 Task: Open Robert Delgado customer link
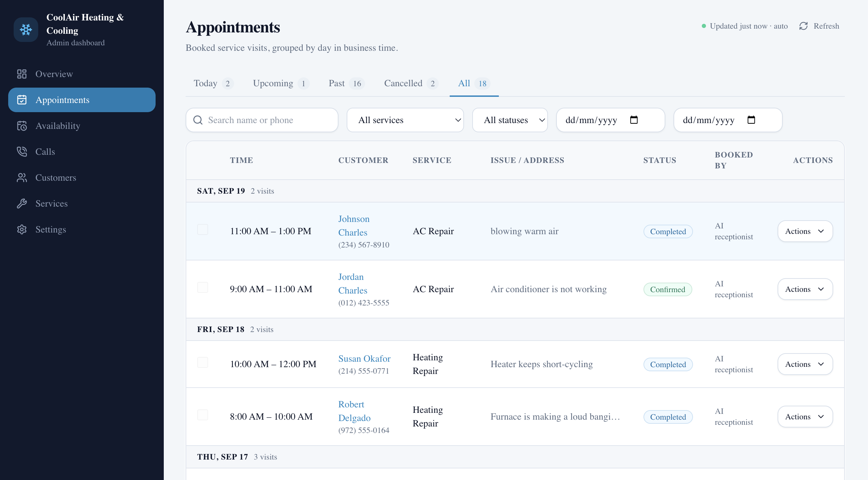click(x=355, y=411)
